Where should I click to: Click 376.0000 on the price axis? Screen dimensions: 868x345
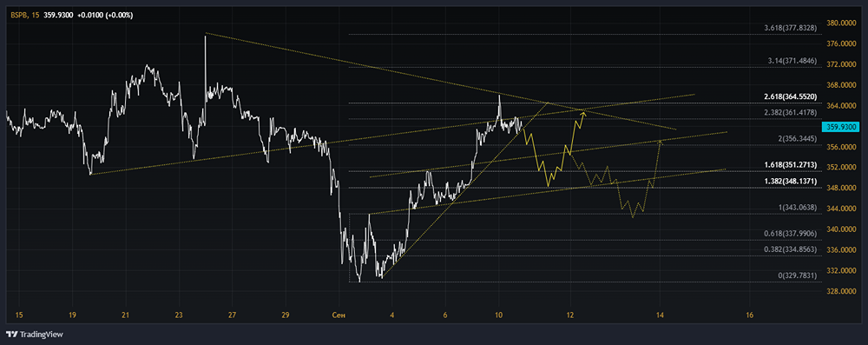click(840, 43)
